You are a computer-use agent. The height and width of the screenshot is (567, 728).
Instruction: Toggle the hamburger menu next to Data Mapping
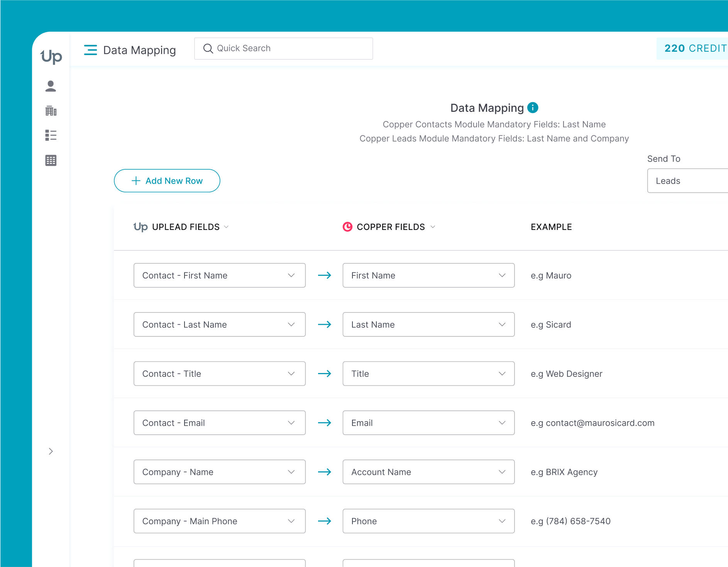click(x=91, y=50)
